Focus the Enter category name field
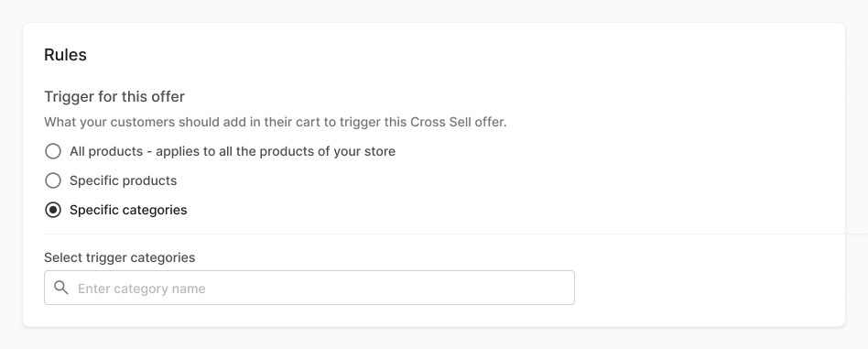 [x=309, y=288]
